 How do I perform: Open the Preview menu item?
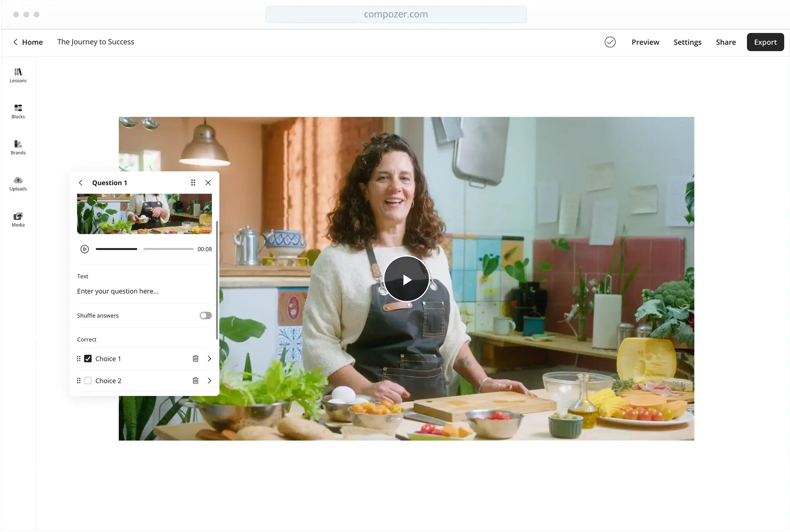[x=645, y=42]
